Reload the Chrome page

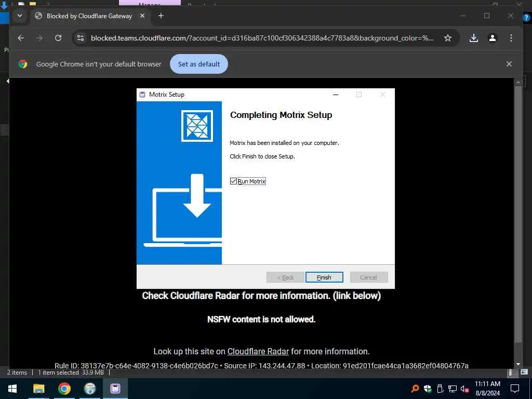[x=58, y=38]
